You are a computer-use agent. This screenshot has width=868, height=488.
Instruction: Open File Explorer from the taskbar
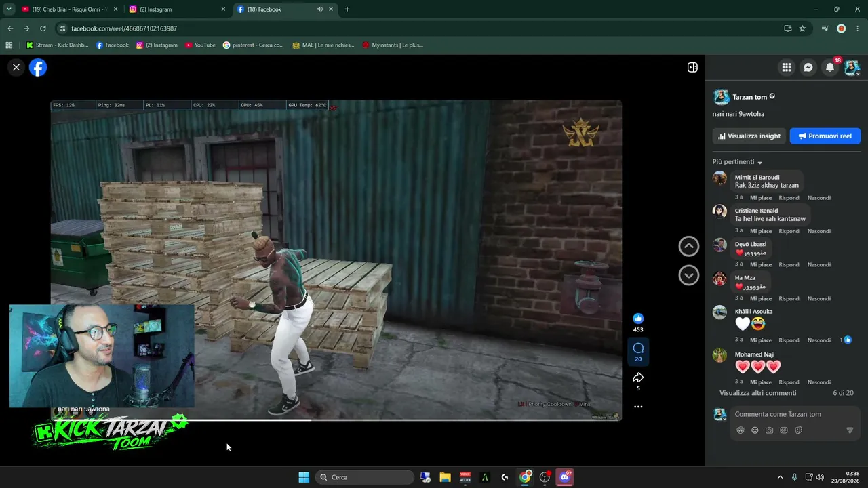click(x=445, y=477)
